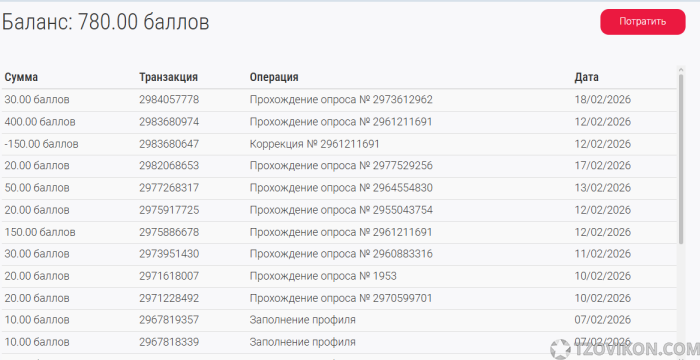Select transaction number 2975917725

tap(169, 210)
